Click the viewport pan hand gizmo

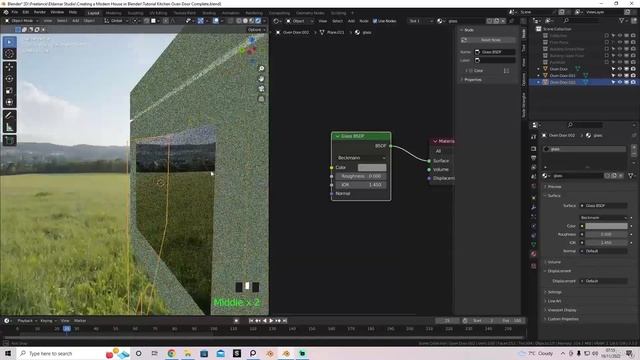coord(261,79)
